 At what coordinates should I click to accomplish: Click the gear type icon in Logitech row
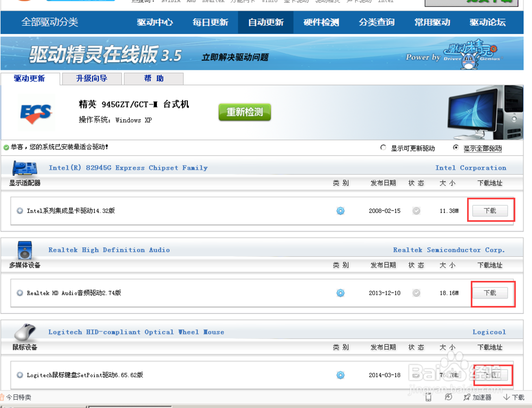pos(340,375)
